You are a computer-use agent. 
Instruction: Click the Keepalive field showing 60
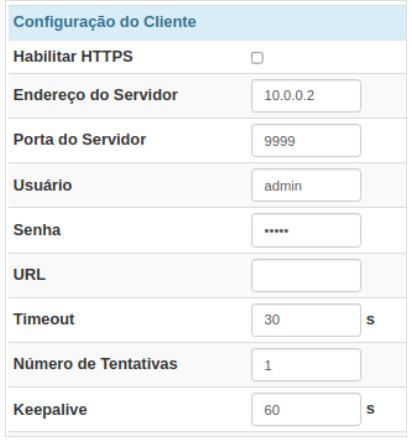306,409
